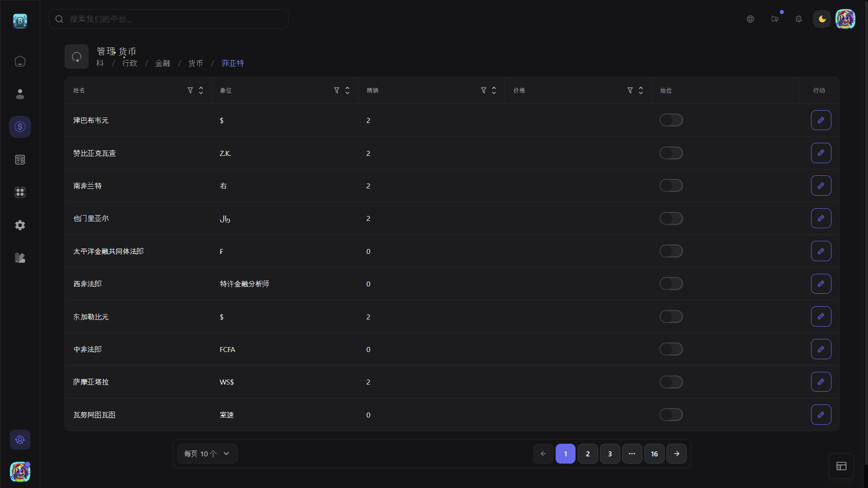Go to page 2
Screen dimensions: 868x488
[x=588, y=454]
